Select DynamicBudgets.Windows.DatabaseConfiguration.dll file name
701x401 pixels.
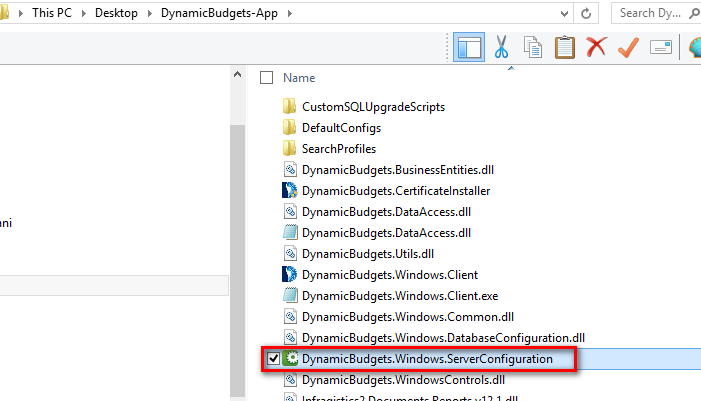(443, 338)
